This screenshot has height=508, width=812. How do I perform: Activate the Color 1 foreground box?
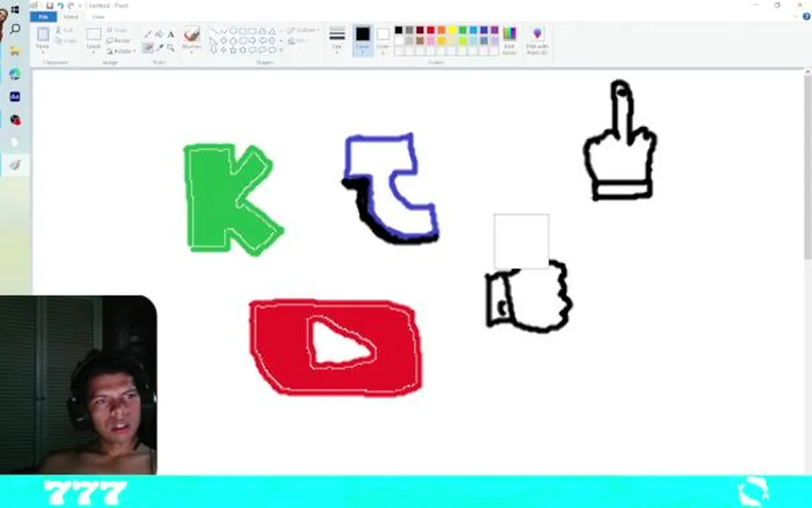tap(362, 40)
